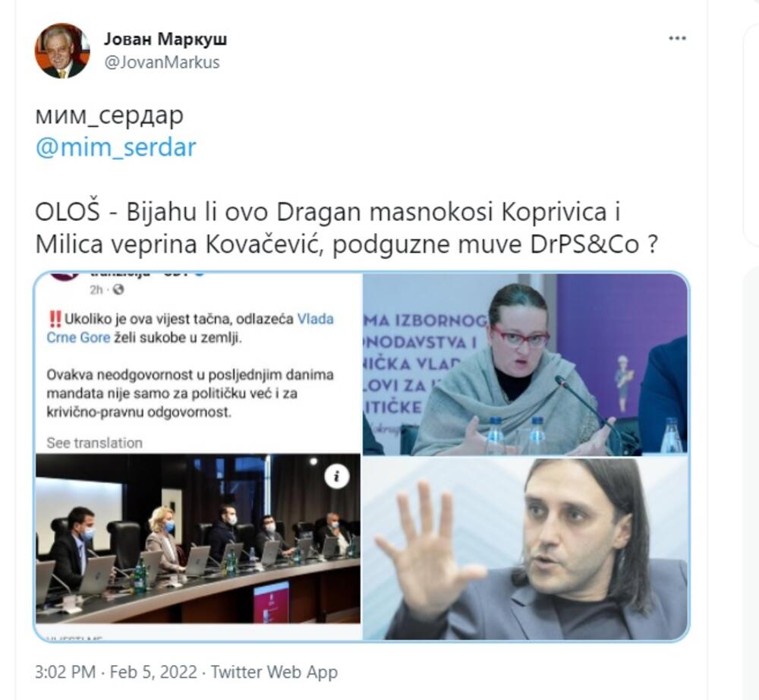Click the info icon on meeting photo
The width and height of the screenshot is (759, 700).
pyautogui.click(x=336, y=476)
